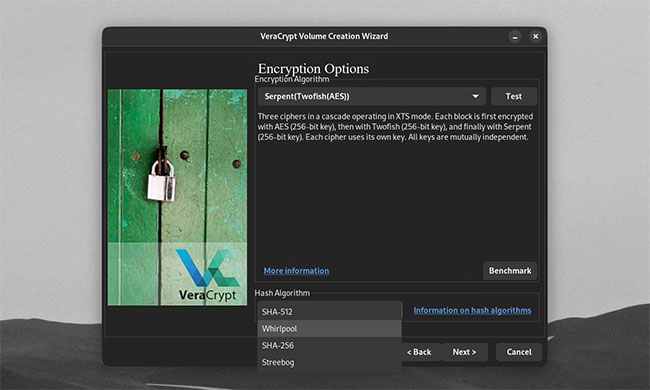The width and height of the screenshot is (650, 390).
Task: Cancel the volume creation wizard
Action: click(519, 352)
